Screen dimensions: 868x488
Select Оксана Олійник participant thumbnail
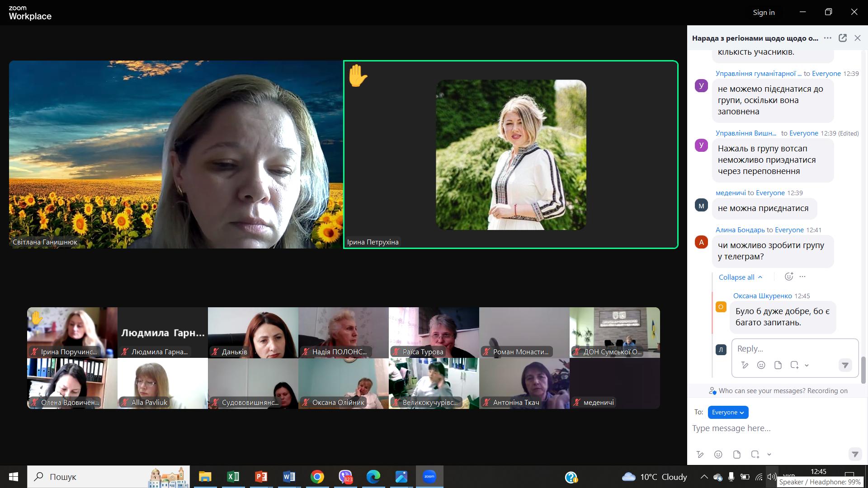[x=343, y=383]
